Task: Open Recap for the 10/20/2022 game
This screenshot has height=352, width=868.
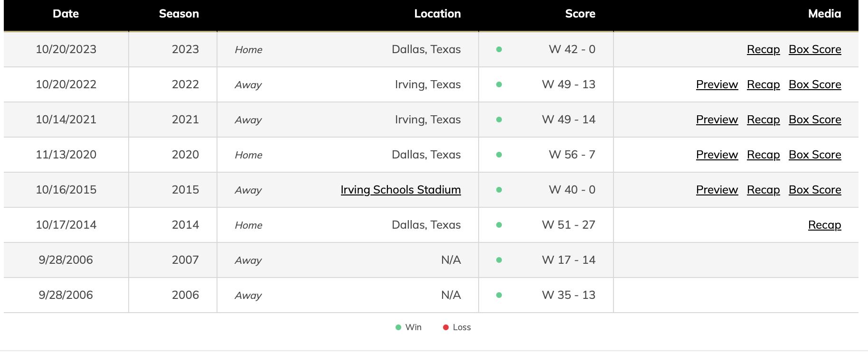Action: [x=763, y=84]
